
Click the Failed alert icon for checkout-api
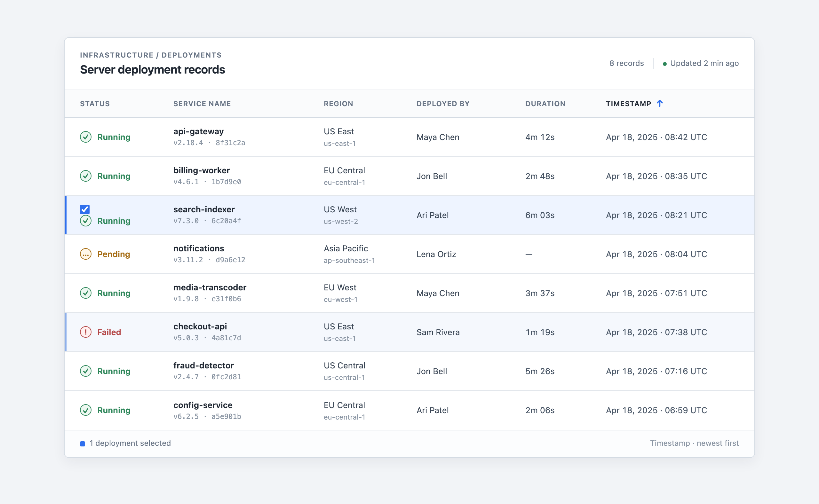pos(86,332)
